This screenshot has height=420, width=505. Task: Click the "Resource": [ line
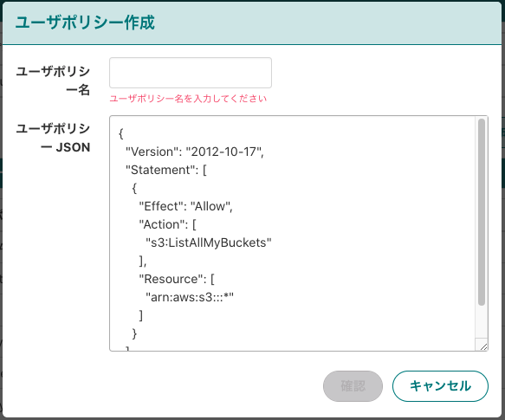(x=177, y=279)
